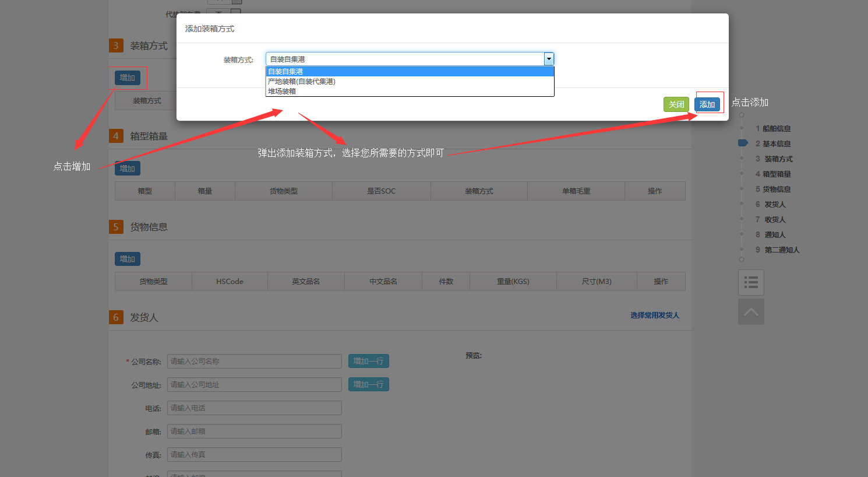This screenshot has height=477, width=868.
Task: Click 增加 button under 箱型箱量 section
Action: (128, 169)
